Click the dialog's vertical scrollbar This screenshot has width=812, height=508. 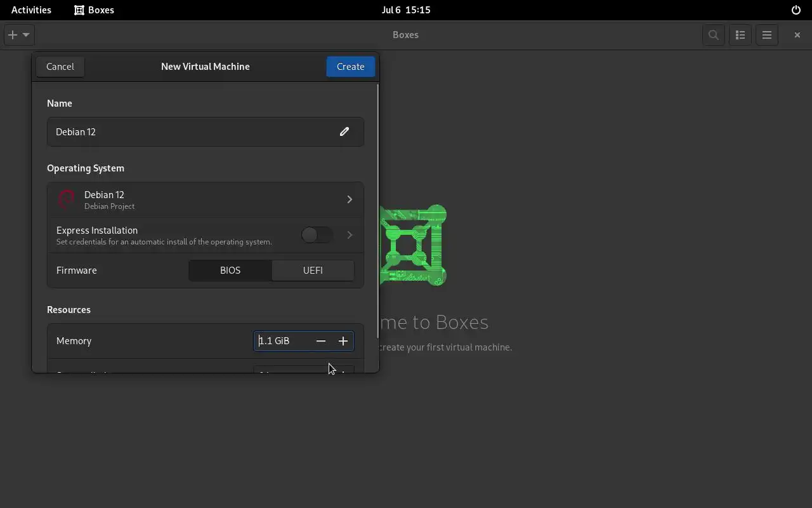(377, 211)
